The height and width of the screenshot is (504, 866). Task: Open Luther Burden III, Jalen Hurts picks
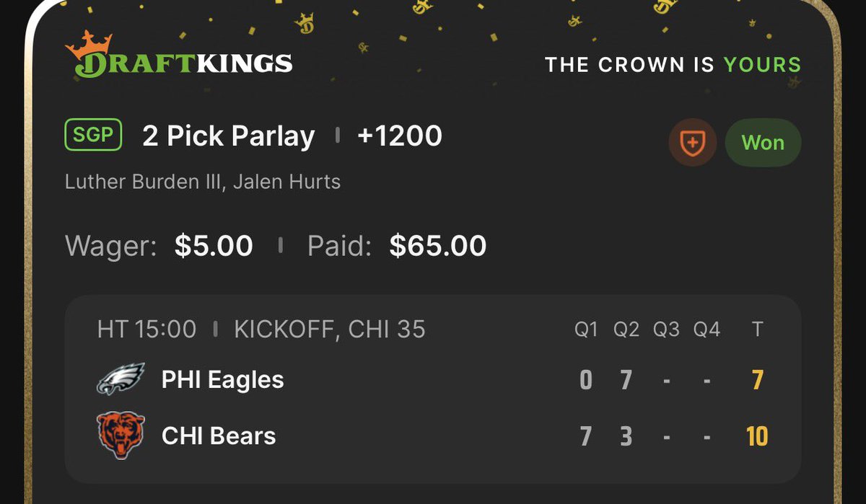tap(203, 181)
